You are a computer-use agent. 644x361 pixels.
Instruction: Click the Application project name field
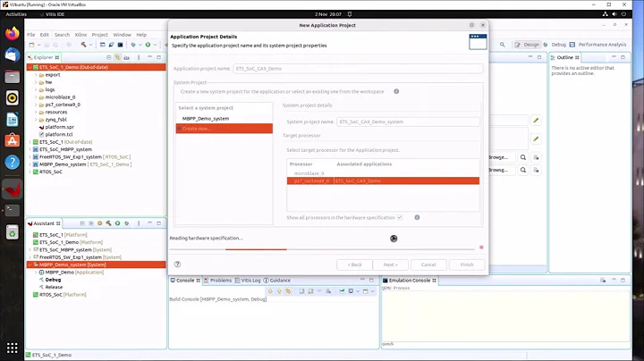point(358,69)
